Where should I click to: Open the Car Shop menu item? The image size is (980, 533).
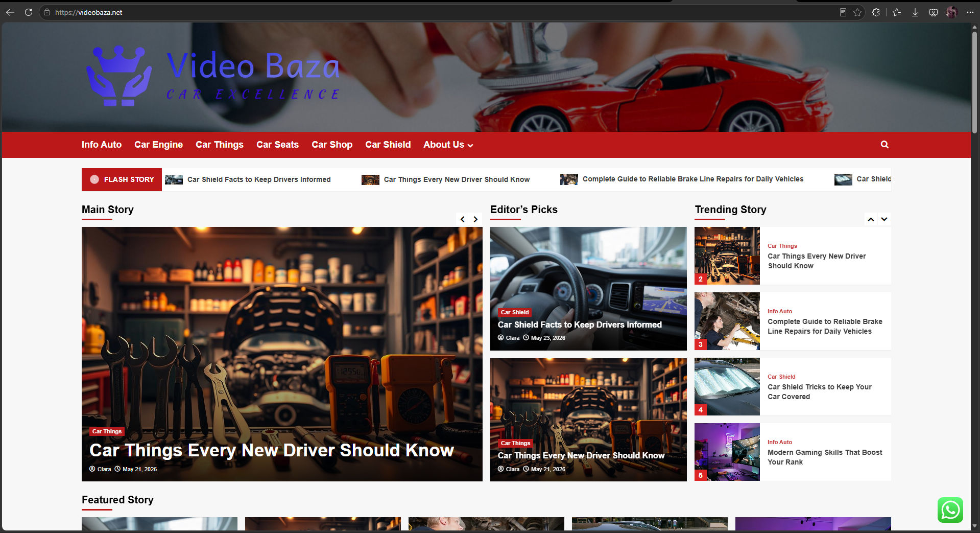332,145
